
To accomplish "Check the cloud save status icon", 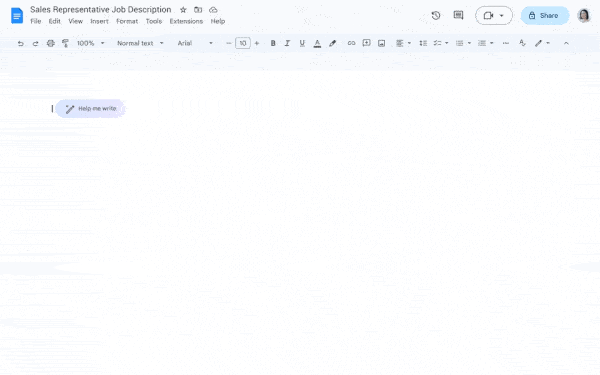I will click(x=213, y=10).
